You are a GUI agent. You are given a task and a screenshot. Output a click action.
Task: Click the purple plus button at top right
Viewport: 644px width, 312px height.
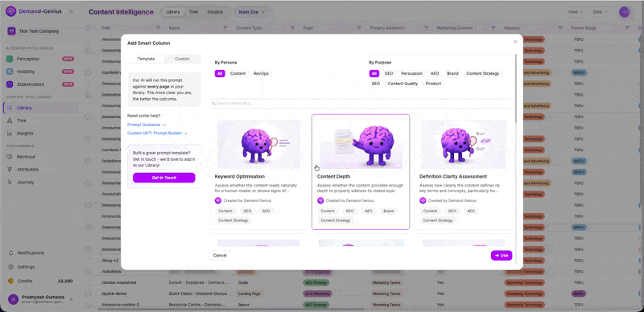tap(625, 12)
